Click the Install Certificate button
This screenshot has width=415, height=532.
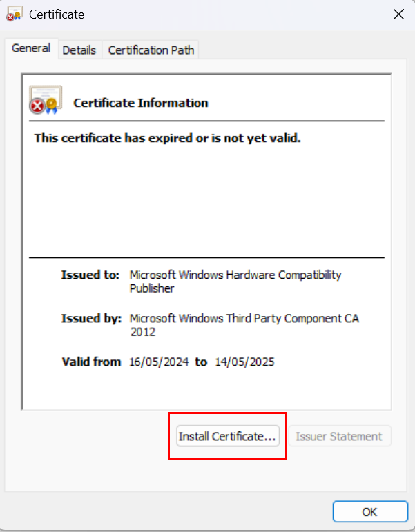click(228, 436)
